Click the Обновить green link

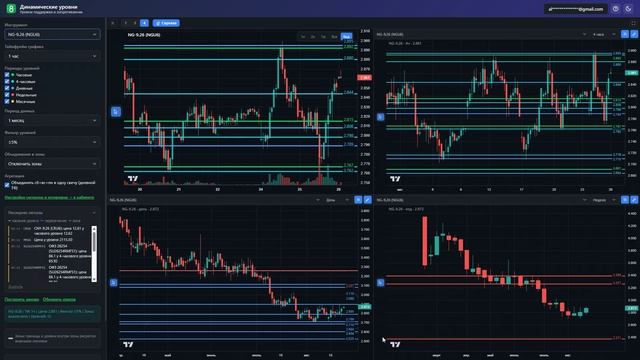[59, 300]
